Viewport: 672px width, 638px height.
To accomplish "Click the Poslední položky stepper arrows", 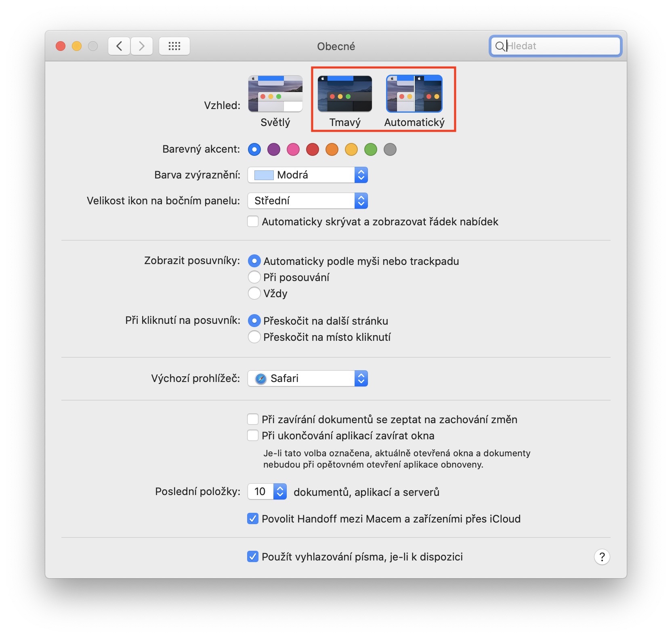I will 280,491.
